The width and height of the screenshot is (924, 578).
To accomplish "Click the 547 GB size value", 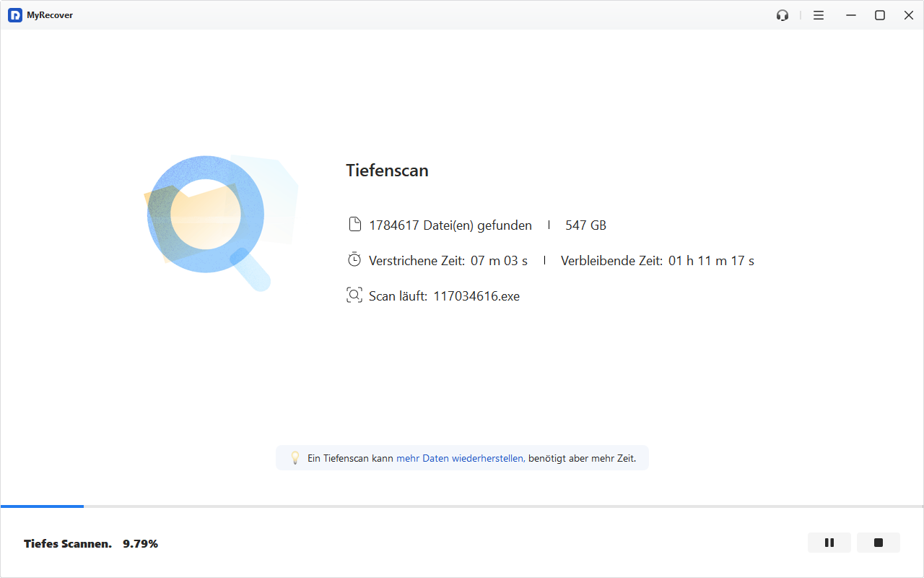I will click(585, 225).
